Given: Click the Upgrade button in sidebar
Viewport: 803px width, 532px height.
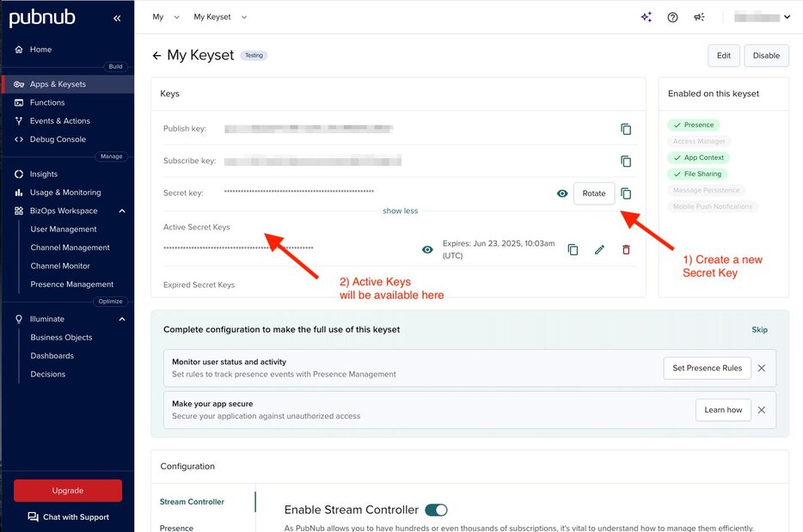Looking at the screenshot, I should (67, 490).
